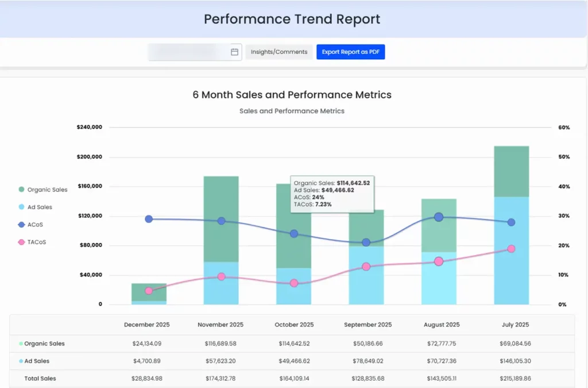This screenshot has height=388, width=588.
Task: Click the TACoS point for September 2025
Action: pyautogui.click(x=366, y=266)
